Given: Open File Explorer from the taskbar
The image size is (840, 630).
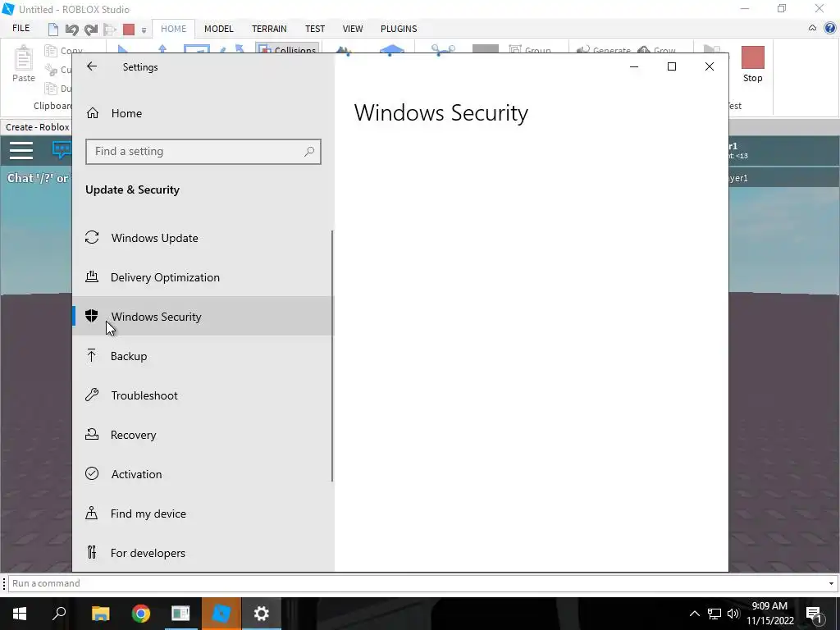Looking at the screenshot, I should 100,614.
